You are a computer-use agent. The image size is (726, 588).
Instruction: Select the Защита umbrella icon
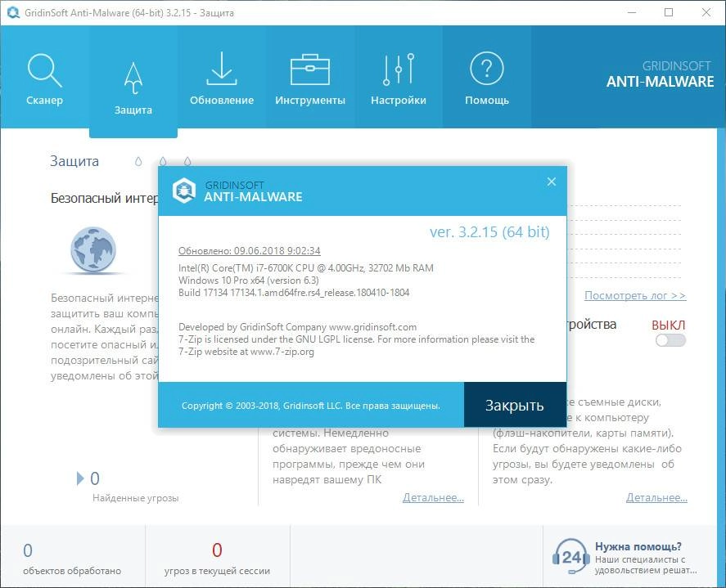pos(133,78)
